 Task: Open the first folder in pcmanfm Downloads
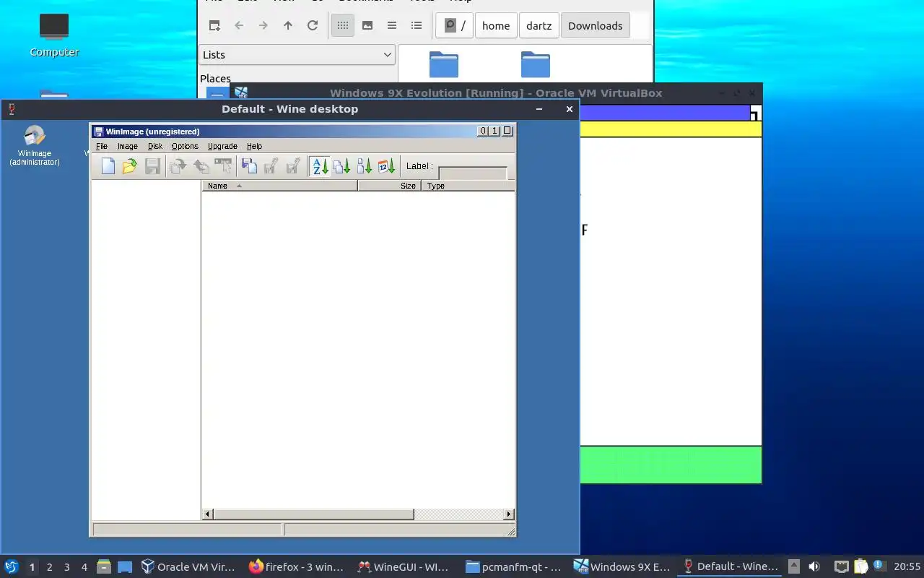(444, 64)
